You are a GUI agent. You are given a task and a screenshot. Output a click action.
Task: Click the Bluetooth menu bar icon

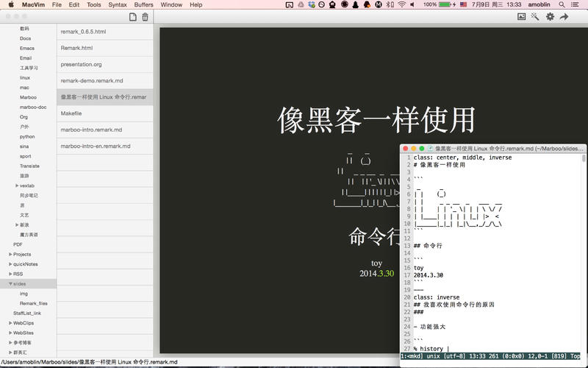(390, 4)
